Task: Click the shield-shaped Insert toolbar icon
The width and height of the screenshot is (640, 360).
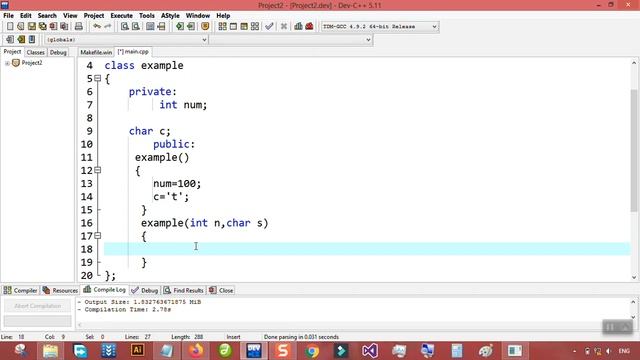Action: 205,27
